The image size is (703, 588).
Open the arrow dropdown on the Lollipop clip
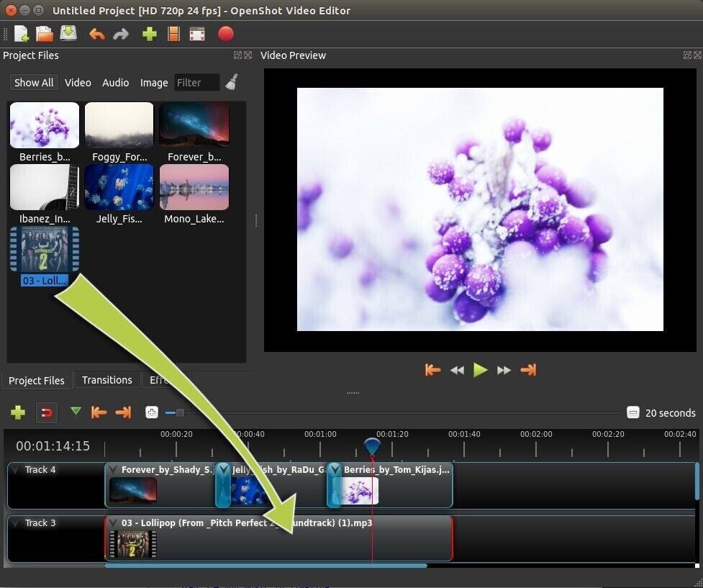point(112,523)
